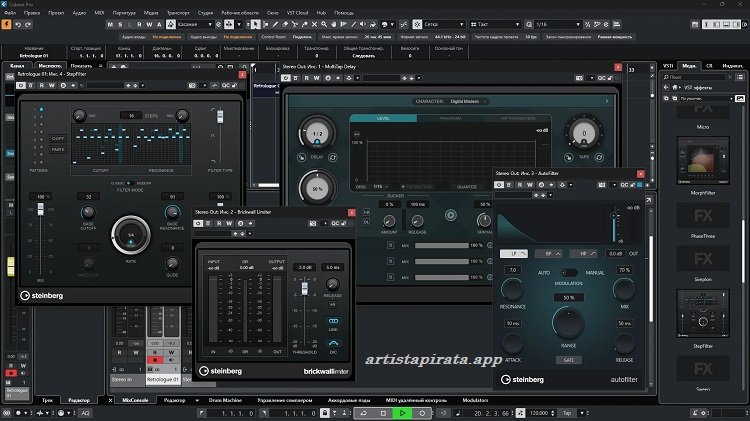Viewport: 750px width, 421px height.
Task: Select the Object Selection arrow tool
Action: point(255,24)
